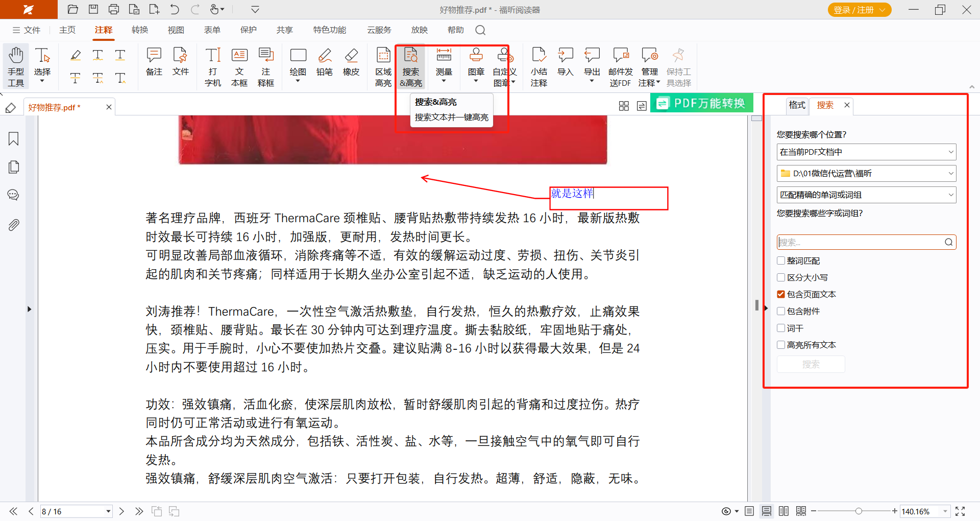Viewport: 980px width, 521px height.
Task: Open the 主页 ribbon tab
Action: [67, 30]
